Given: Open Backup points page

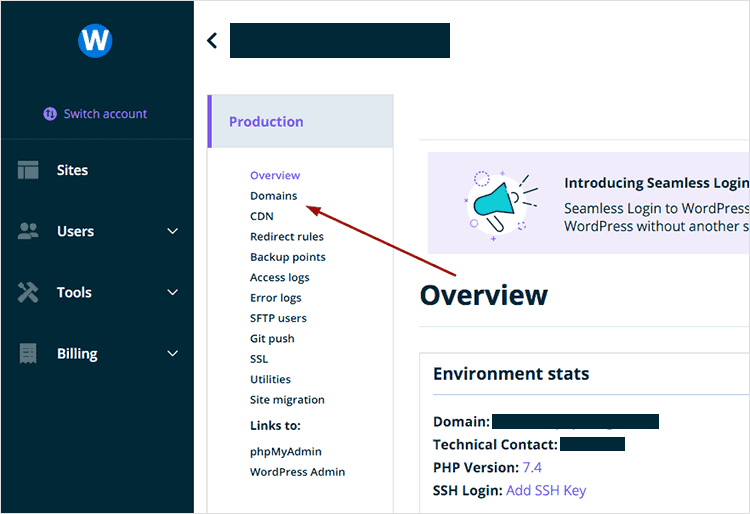Looking at the screenshot, I should (287, 257).
